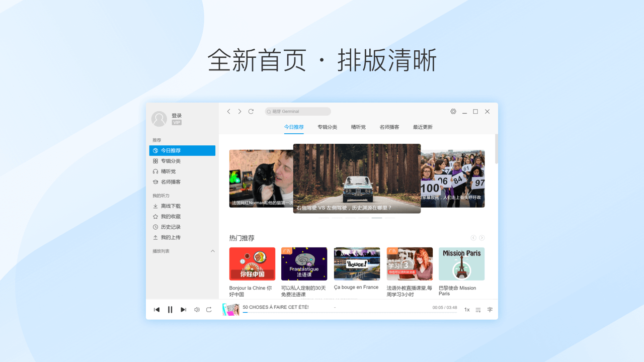Open the 法语外教直播课堂 ad cover
Viewport: 644px width, 362px height.
[x=410, y=264]
